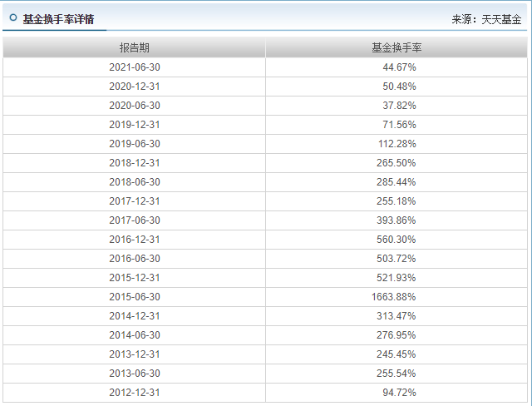The width and height of the screenshot is (532, 406).
Task: Select the turnover value 393.86%
Action: click(x=396, y=220)
